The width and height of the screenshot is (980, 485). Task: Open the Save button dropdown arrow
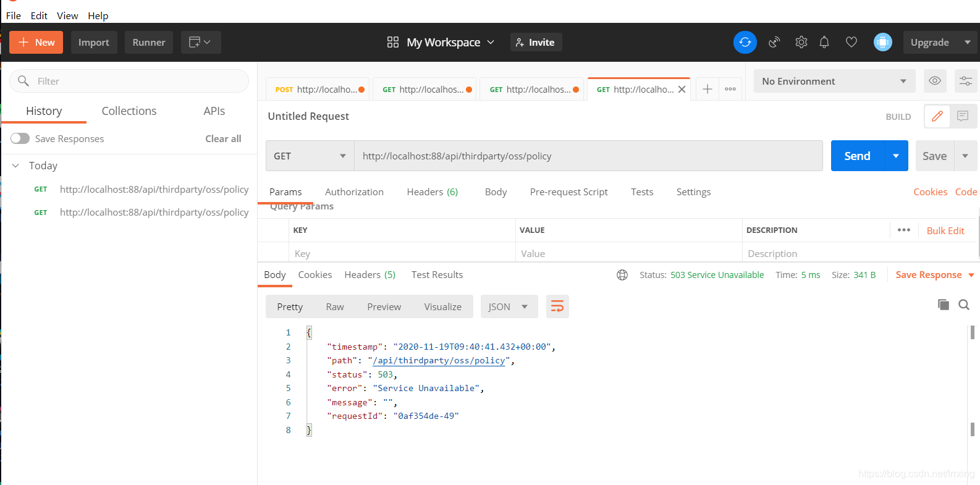pyautogui.click(x=965, y=156)
